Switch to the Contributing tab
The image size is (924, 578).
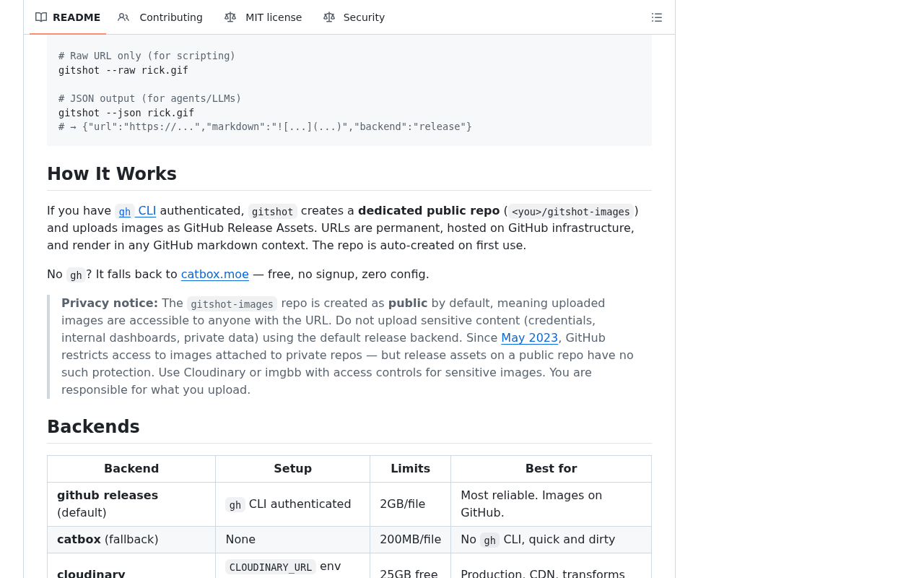[160, 17]
